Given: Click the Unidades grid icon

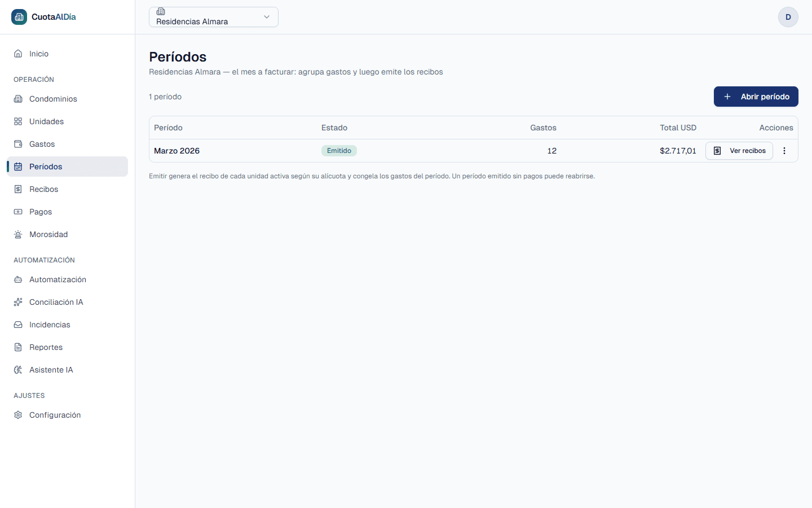Looking at the screenshot, I should (18, 121).
